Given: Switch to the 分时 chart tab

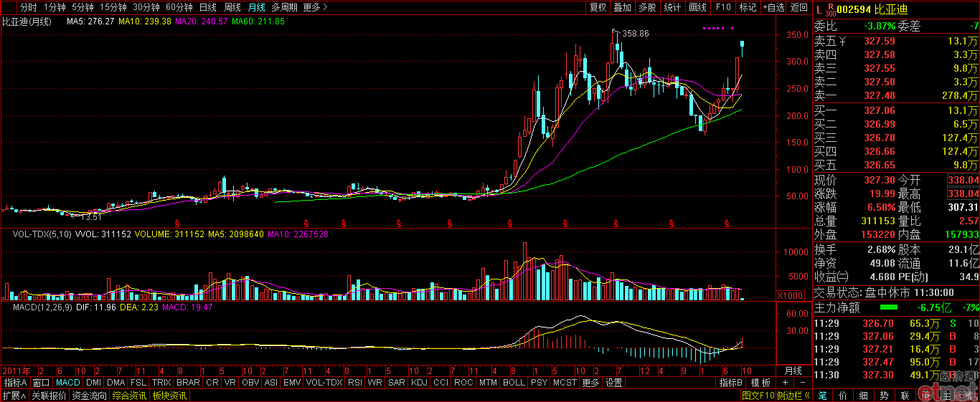Looking at the screenshot, I should tap(28, 7).
